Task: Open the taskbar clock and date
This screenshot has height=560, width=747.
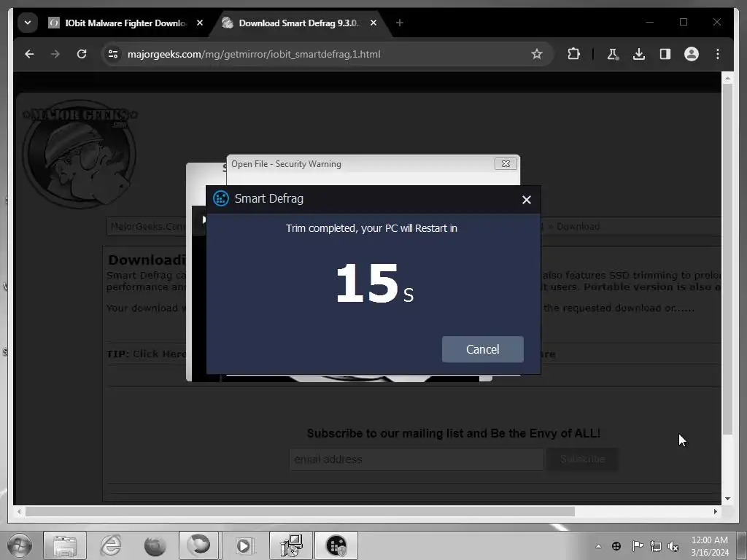Action: (710, 546)
